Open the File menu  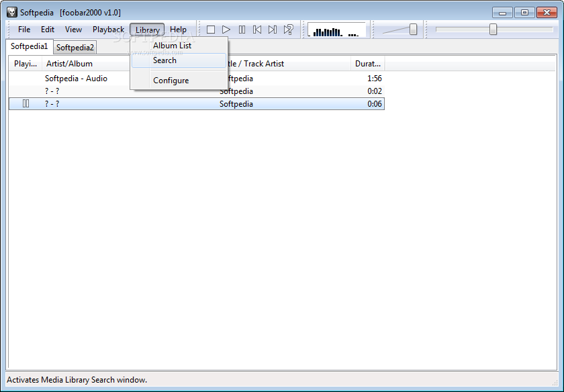click(24, 30)
